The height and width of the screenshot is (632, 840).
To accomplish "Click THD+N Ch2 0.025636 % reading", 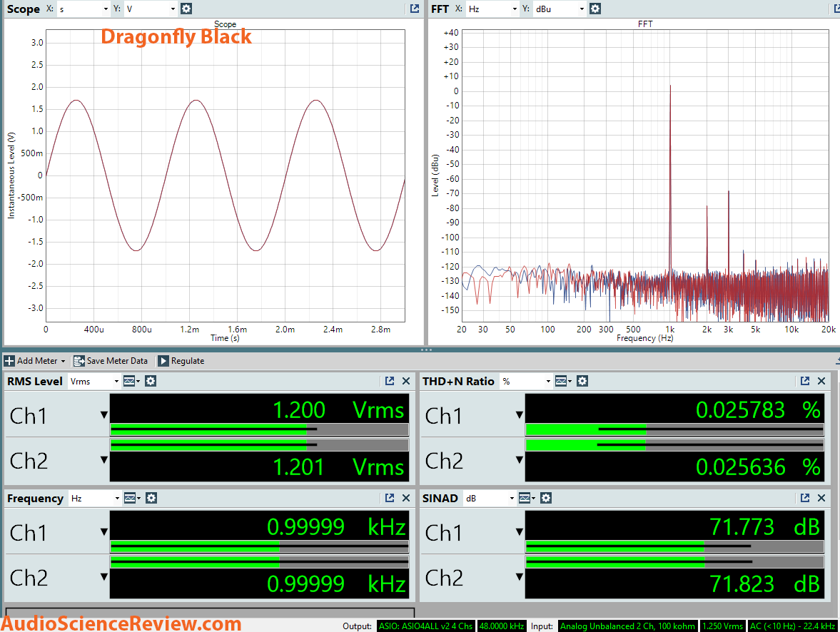I will (x=758, y=467).
